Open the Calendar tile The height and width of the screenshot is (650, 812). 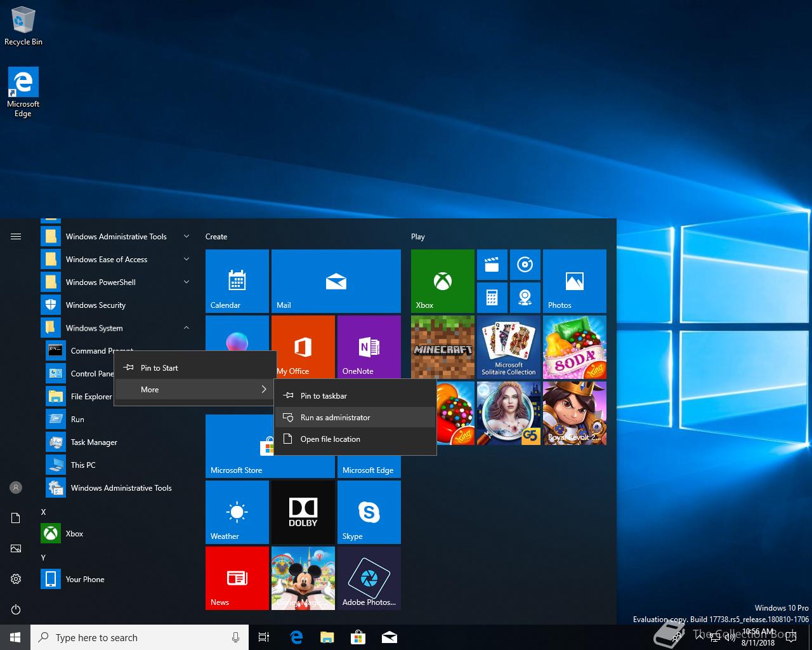237,281
